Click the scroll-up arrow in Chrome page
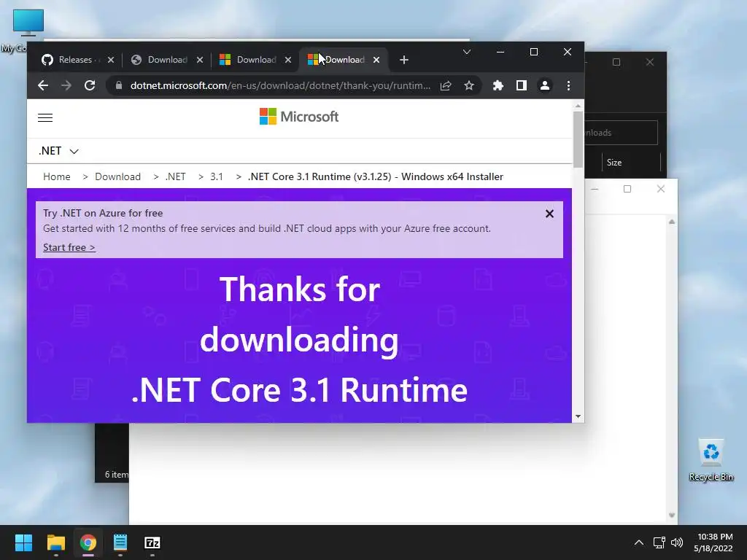747x560 pixels. click(x=578, y=106)
